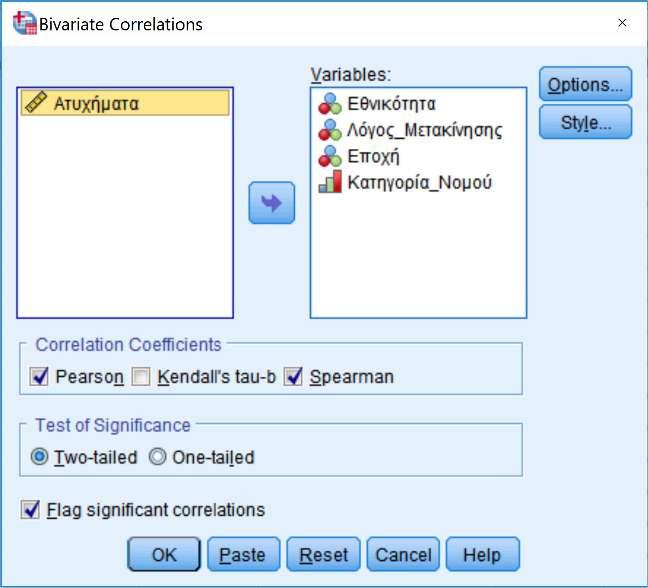
Task: Click the nominal icon beside Εποχή
Action: pyautogui.click(x=330, y=156)
